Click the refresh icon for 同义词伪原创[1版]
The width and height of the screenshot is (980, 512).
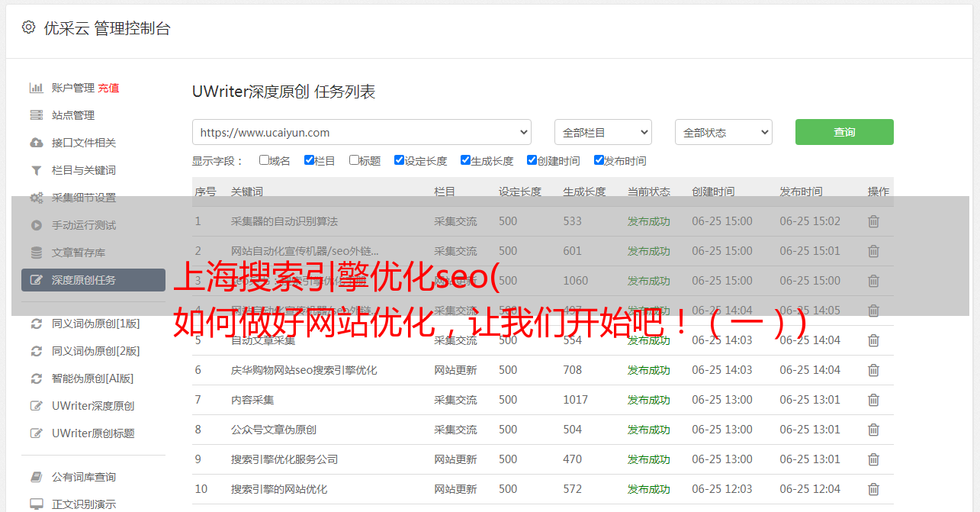tap(36, 324)
